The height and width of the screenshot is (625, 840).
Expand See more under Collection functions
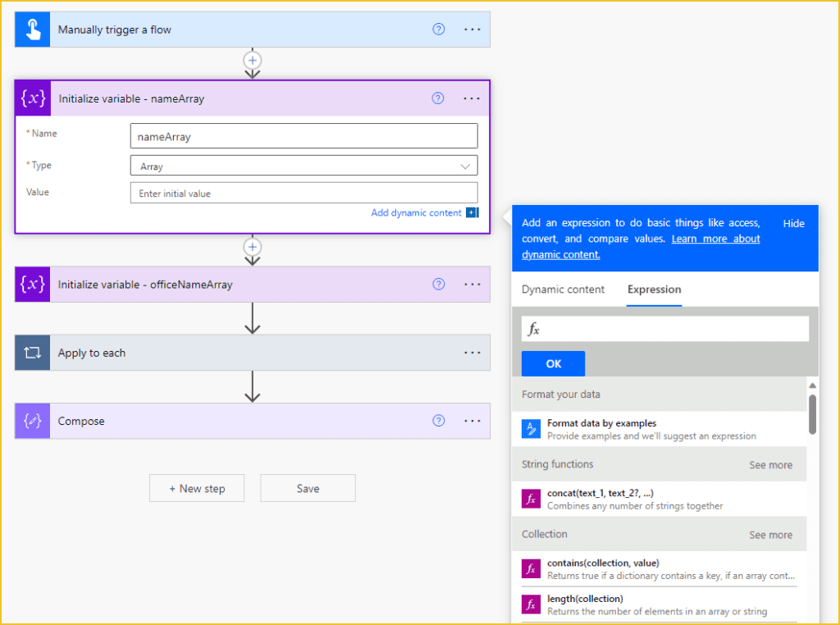[x=770, y=534]
